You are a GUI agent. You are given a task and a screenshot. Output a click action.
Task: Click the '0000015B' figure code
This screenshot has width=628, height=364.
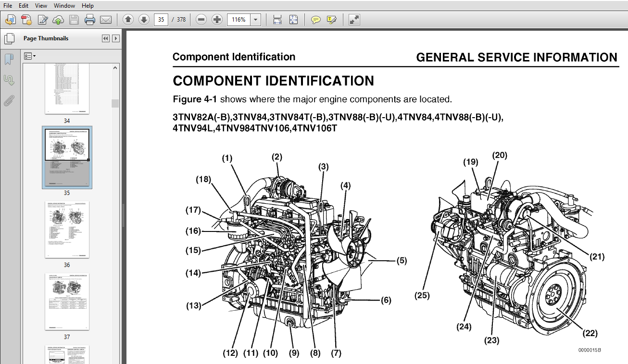tap(590, 350)
